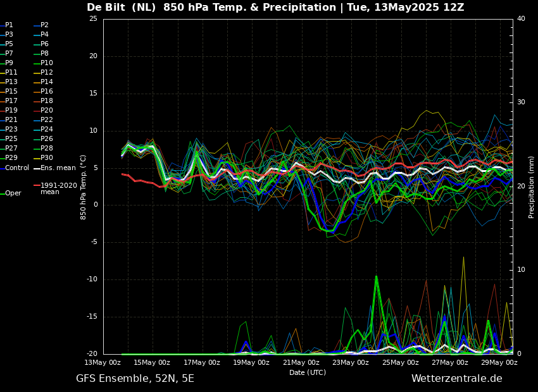Screen dimensions: 538x392
Task: Click the P25 legend entry
Action: point(11,139)
